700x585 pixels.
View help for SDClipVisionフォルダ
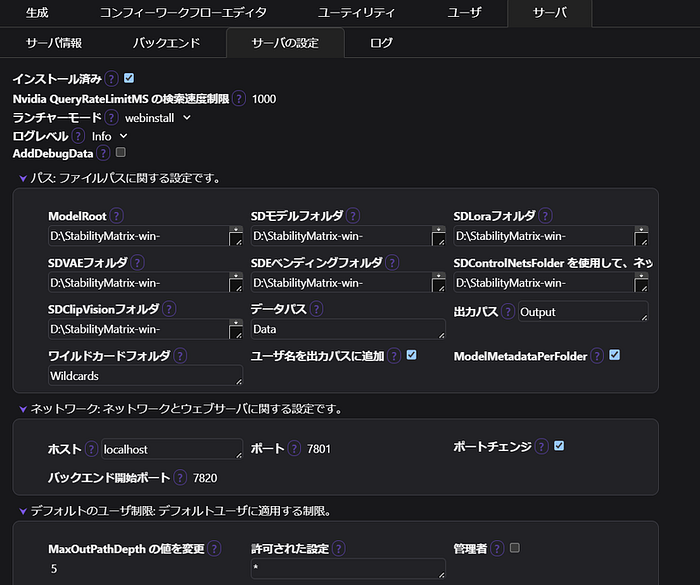(169, 309)
